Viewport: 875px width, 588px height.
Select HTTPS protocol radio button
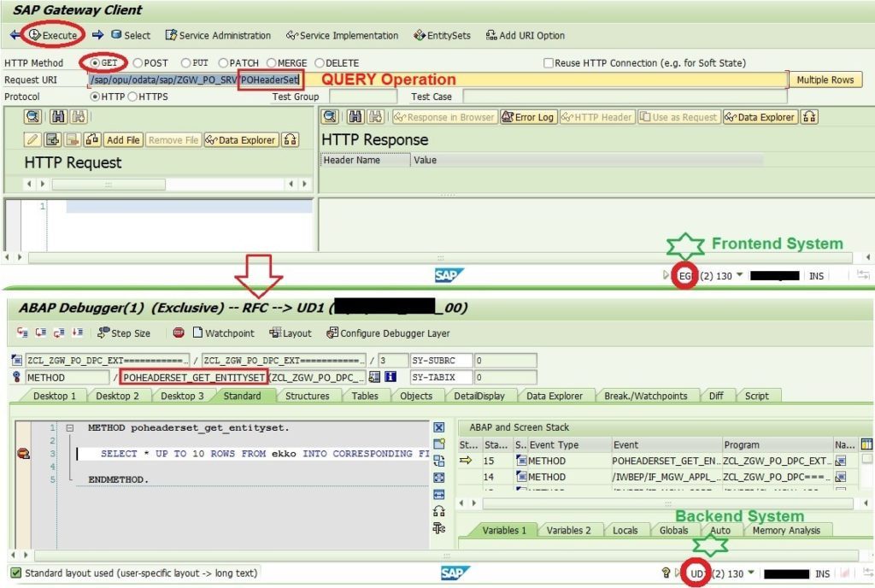132,97
